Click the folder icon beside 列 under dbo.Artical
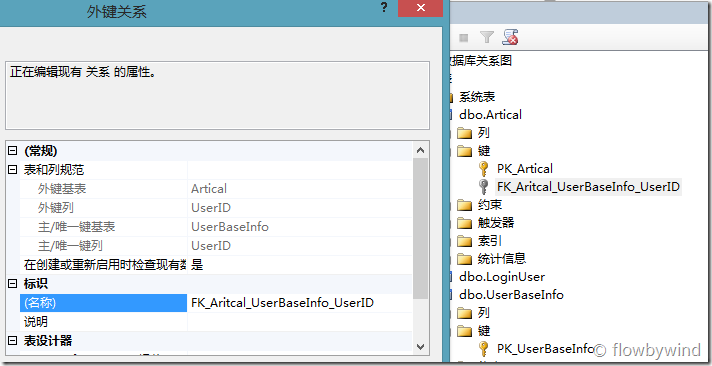Image resolution: width=712 pixels, height=366 pixels. click(465, 133)
